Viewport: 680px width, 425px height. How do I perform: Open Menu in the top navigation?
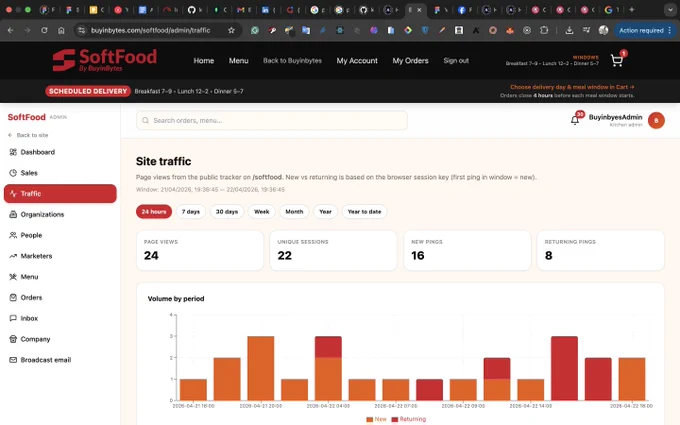pyautogui.click(x=239, y=61)
